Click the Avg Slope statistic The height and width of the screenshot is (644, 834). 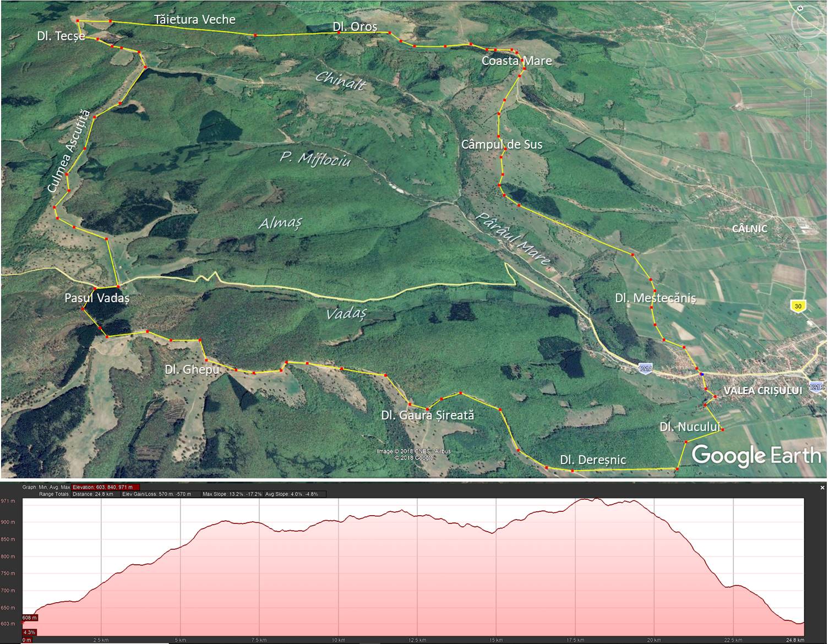pos(296,494)
